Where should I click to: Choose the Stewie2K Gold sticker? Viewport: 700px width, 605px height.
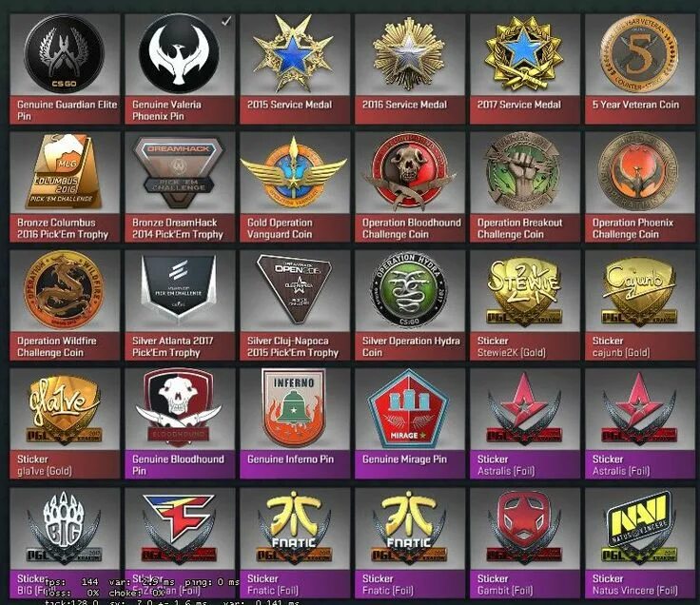[x=525, y=305]
